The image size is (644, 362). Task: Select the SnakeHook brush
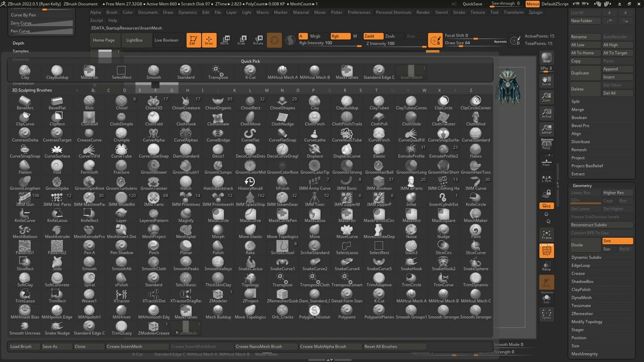point(411,263)
